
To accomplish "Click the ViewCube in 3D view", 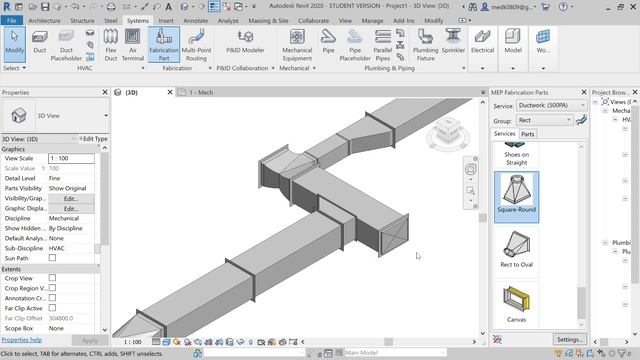I will 448,131.
